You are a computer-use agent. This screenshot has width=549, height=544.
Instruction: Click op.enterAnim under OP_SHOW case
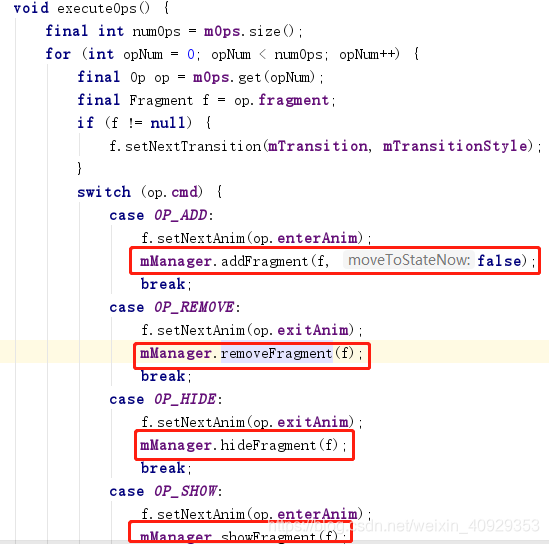coord(305,515)
